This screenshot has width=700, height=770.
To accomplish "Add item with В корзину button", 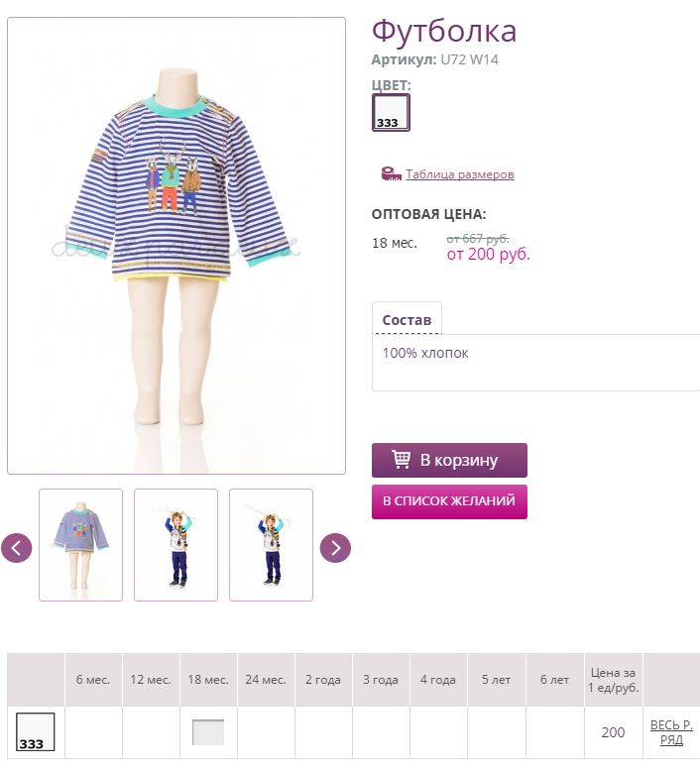I will pos(449,460).
